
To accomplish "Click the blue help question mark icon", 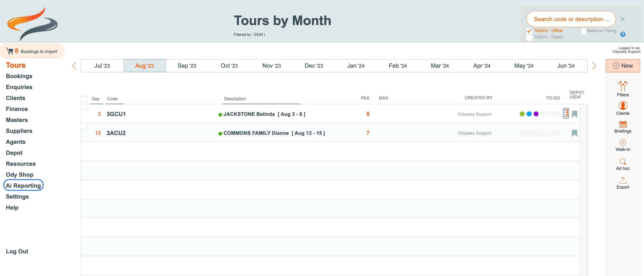I will [x=623, y=34].
